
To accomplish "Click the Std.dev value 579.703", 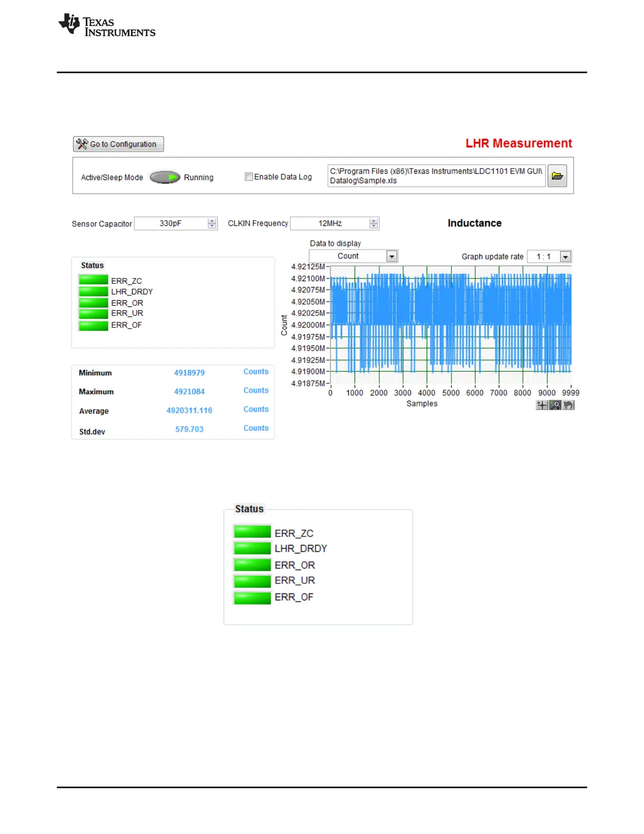I will click(x=189, y=429).
